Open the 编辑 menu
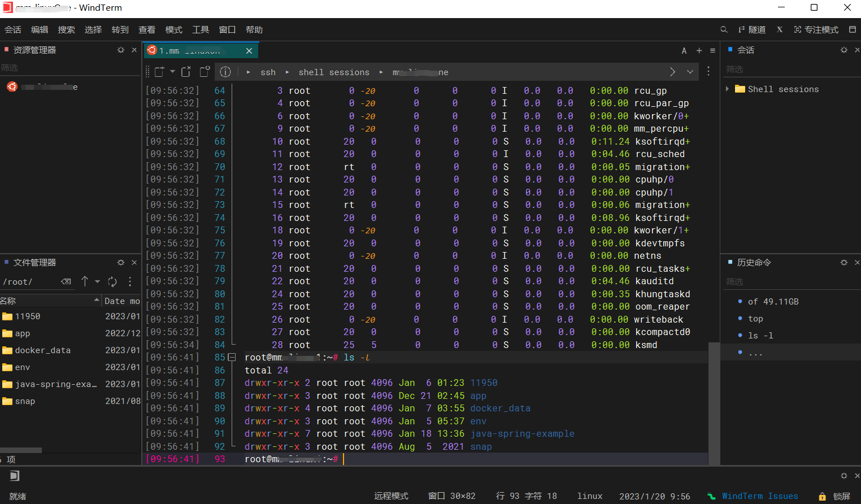Screen dimensions: 861x504 click(x=40, y=30)
